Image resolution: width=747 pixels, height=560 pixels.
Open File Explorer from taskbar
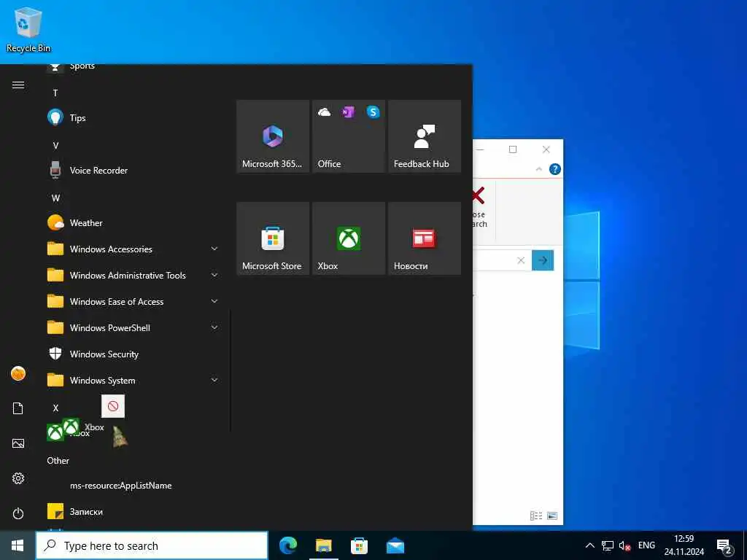pos(323,545)
